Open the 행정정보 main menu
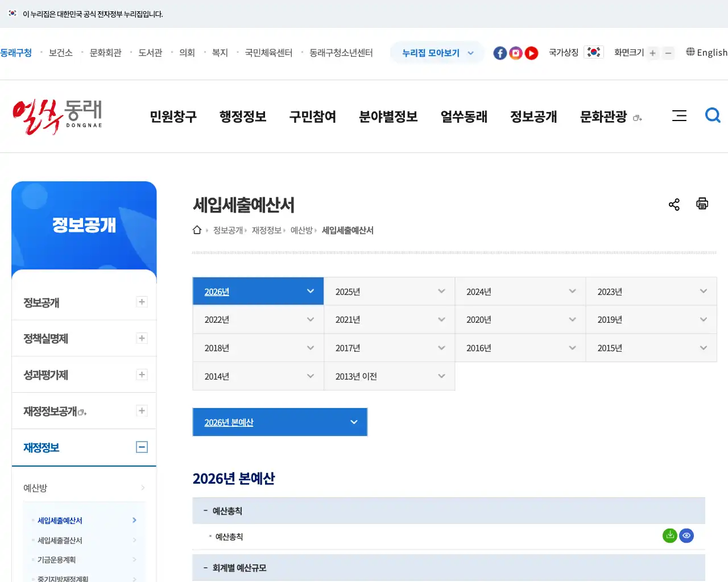 243,117
